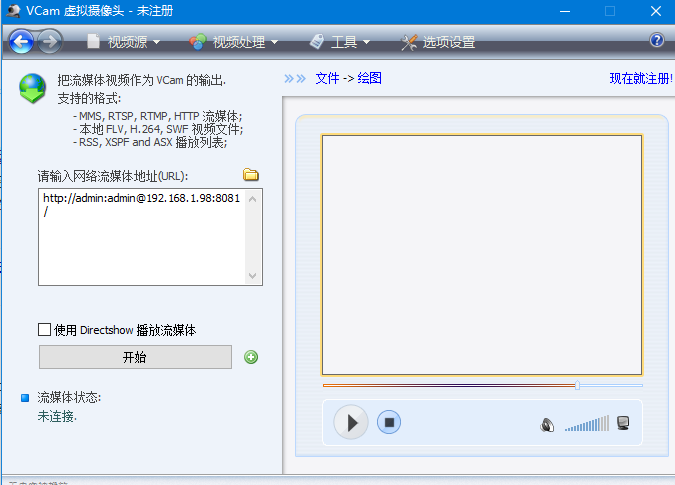Click the 绘图 link
The height and width of the screenshot is (485, 675).
[x=369, y=78]
